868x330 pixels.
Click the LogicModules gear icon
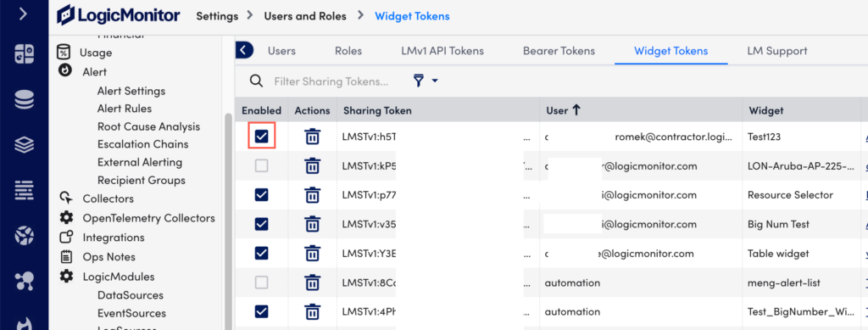[x=66, y=276]
